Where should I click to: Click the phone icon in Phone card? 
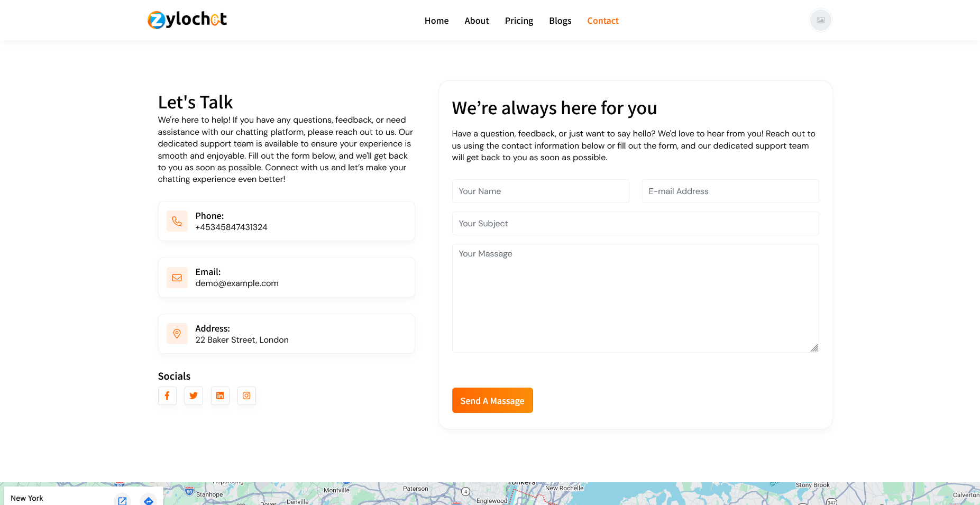click(177, 221)
